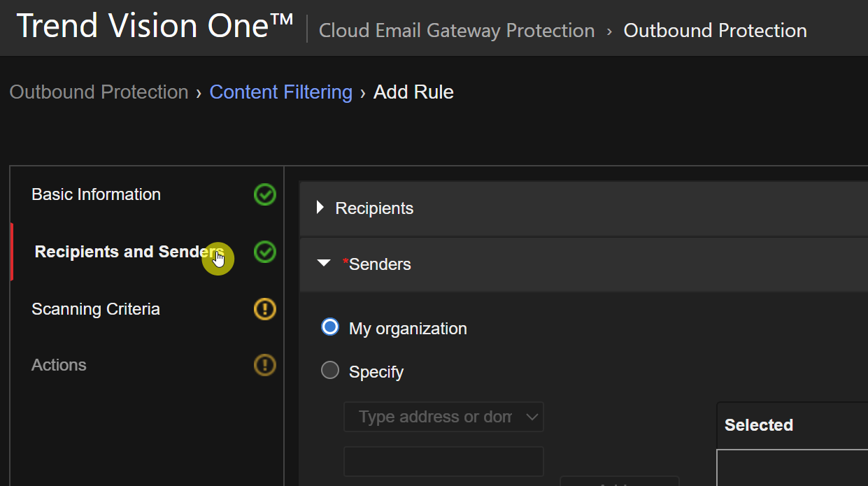Click Cloud Email Gateway Protection in header
The width and height of the screenshot is (868, 486).
(457, 31)
